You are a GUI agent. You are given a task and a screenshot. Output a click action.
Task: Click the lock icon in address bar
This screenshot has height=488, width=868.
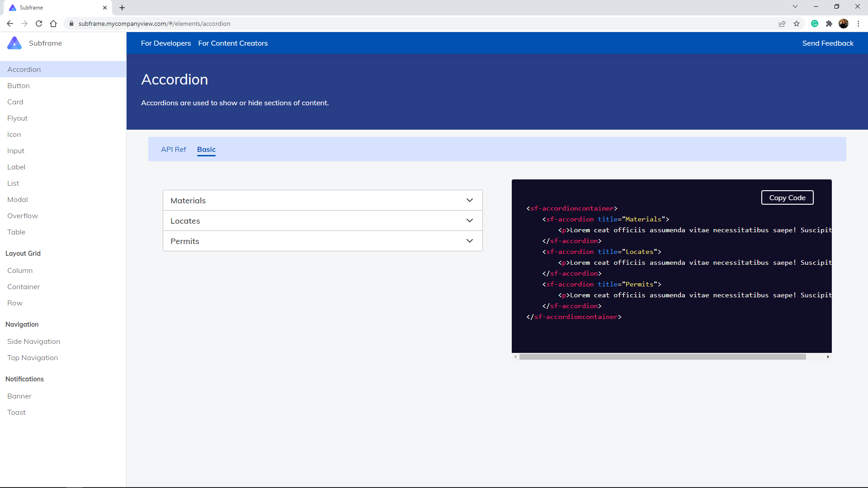point(71,23)
